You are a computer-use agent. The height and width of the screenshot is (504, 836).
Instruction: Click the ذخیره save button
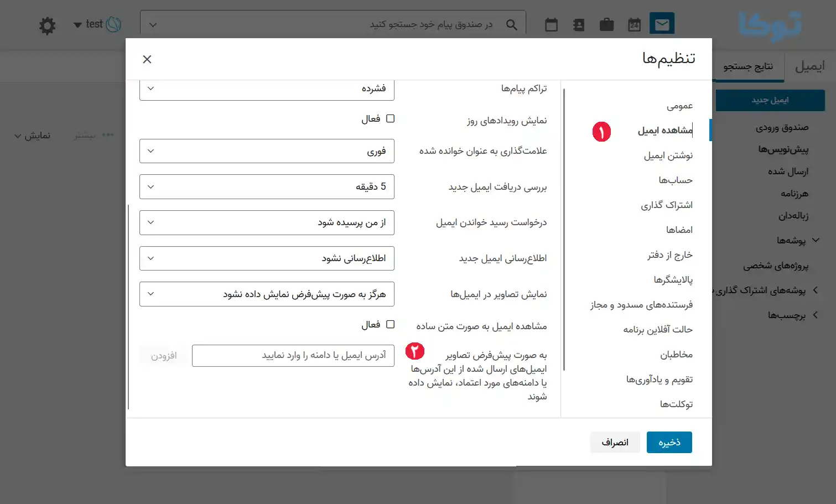[x=669, y=442]
